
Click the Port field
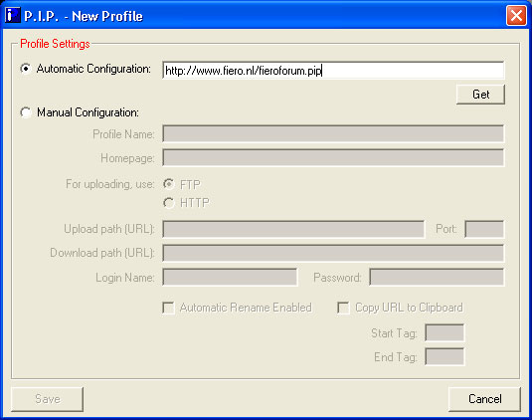click(x=484, y=229)
